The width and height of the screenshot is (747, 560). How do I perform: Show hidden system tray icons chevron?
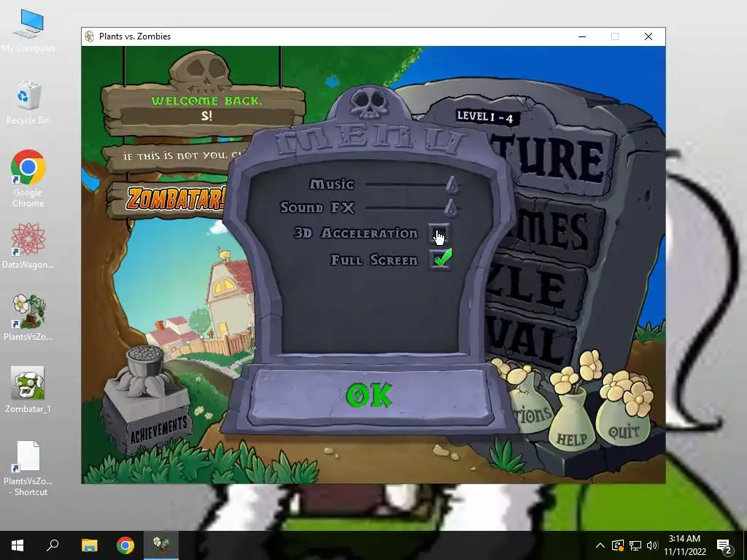click(600, 545)
